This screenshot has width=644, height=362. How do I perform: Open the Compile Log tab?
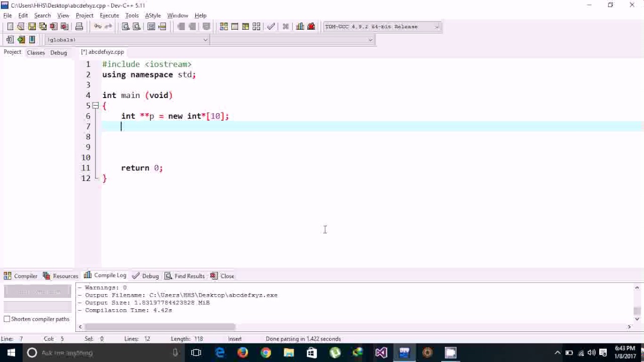(x=105, y=276)
